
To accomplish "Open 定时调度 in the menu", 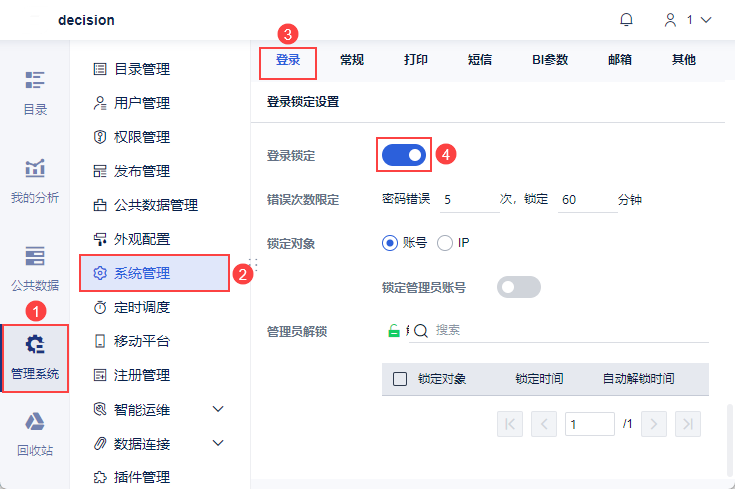I will (x=141, y=307).
